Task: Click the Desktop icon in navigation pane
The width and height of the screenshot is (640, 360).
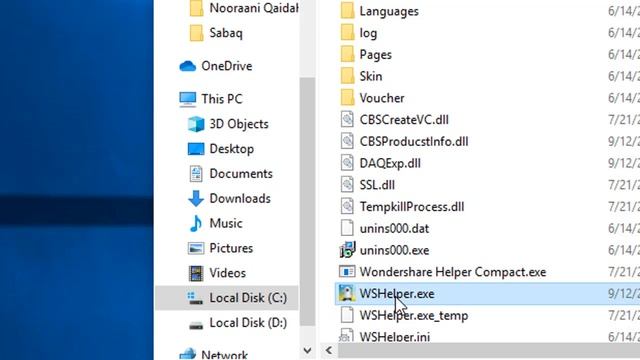Action: click(x=196, y=149)
